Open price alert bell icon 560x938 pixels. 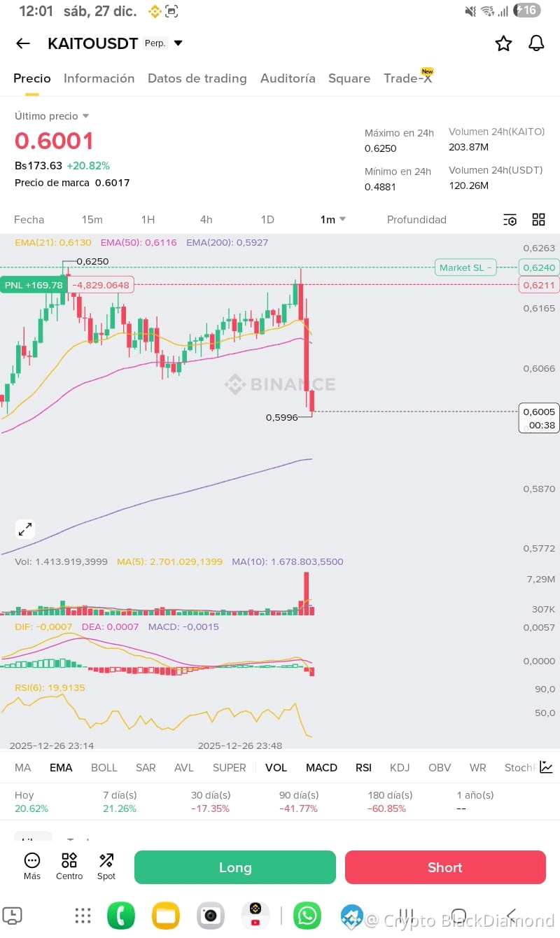coord(536,43)
